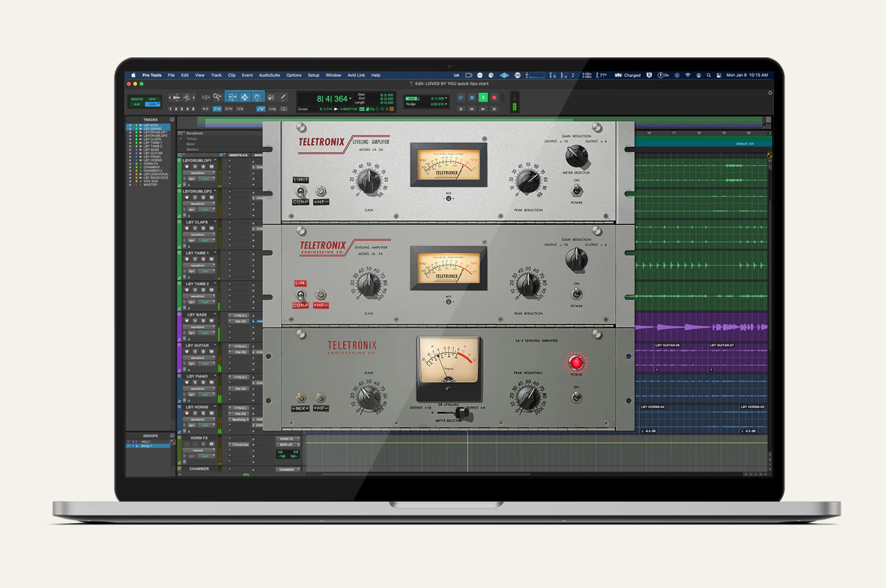Viewport: 886px width, 588px height.
Task: Open the waveform view dropdown on LBYDRUMLOP1
Action: click(199, 173)
